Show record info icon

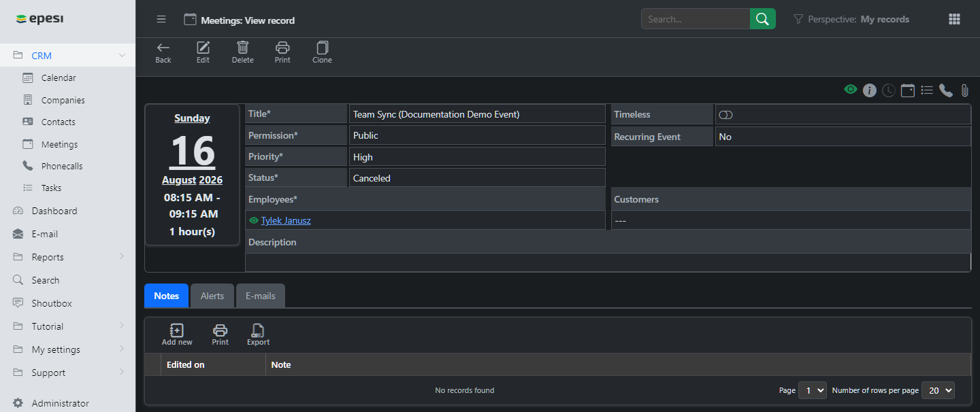pyautogui.click(x=869, y=90)
